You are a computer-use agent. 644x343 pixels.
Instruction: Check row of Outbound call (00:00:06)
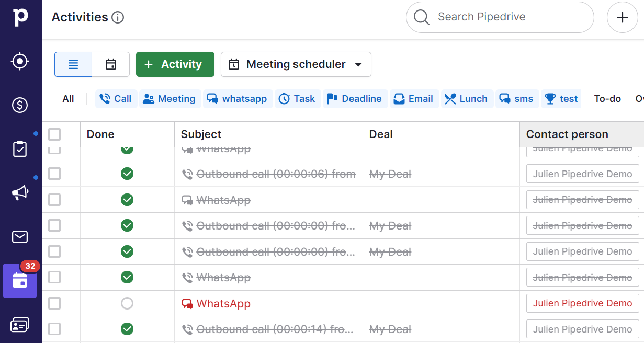click(54, 174)
